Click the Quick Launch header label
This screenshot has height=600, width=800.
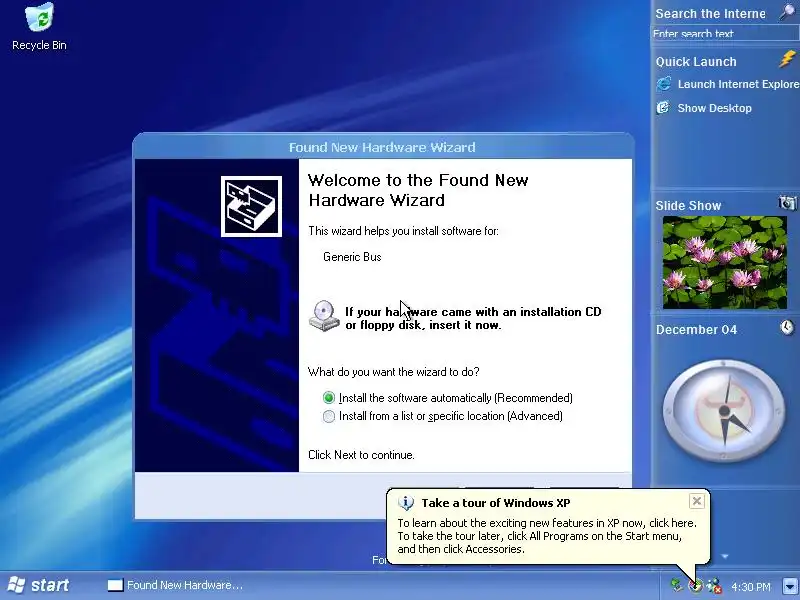(696, 62)
